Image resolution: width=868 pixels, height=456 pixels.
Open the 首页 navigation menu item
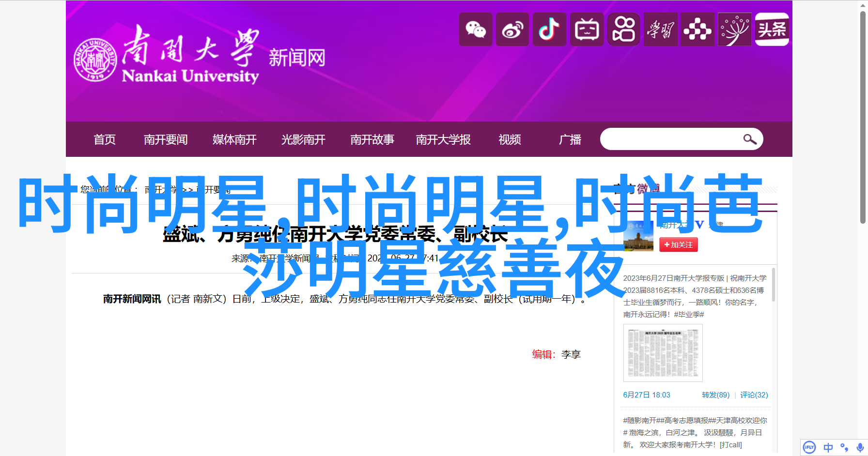coord(105,139)
